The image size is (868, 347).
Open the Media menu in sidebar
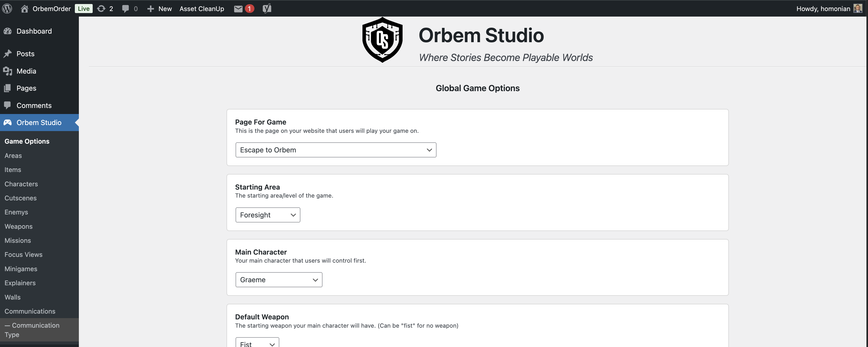click(26, 71)
